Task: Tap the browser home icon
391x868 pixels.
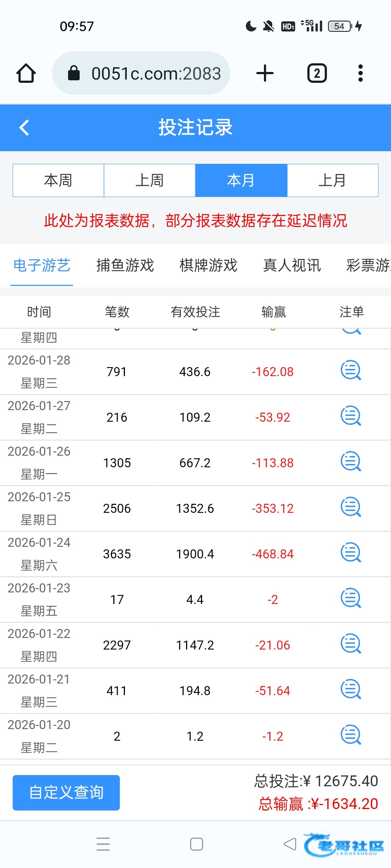Action: click(26, 73)
